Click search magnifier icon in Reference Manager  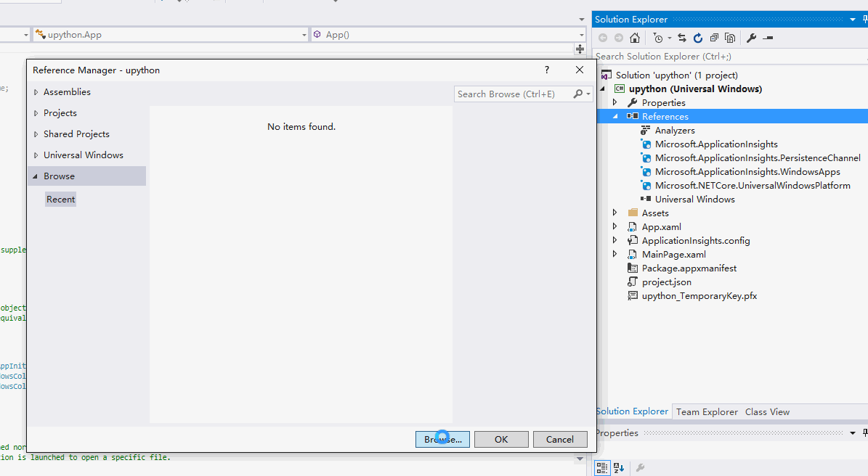pyautogui.click(x=578, y=94)
